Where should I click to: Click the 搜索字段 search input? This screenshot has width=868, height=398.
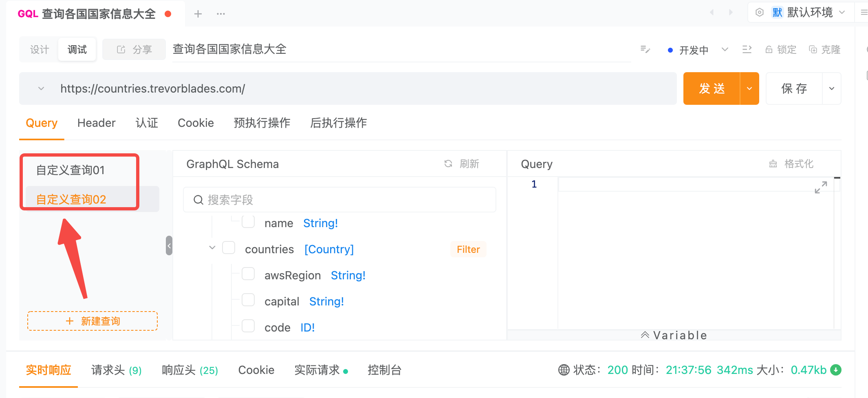click(x=339, y=200)
